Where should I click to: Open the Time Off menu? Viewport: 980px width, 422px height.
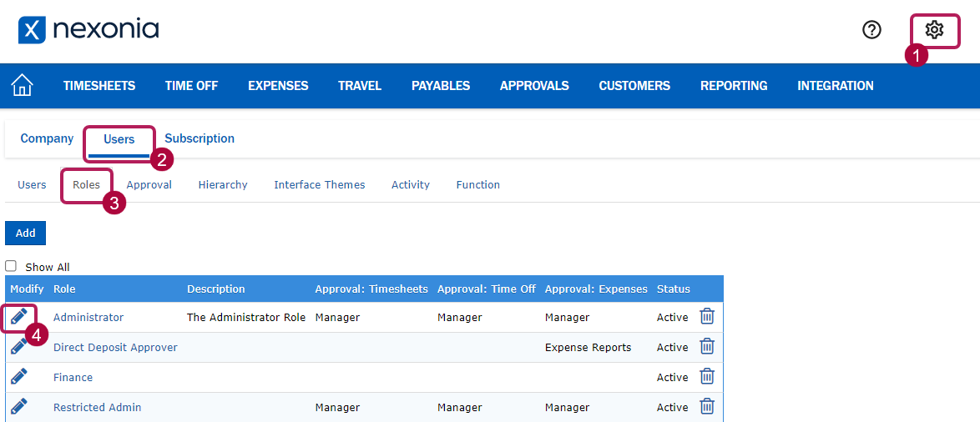coord(191,86)
